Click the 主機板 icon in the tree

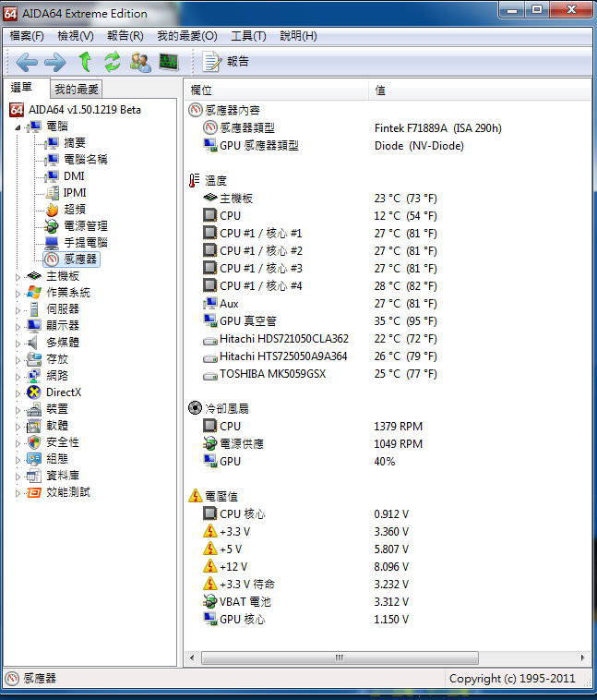pos(34,276)
